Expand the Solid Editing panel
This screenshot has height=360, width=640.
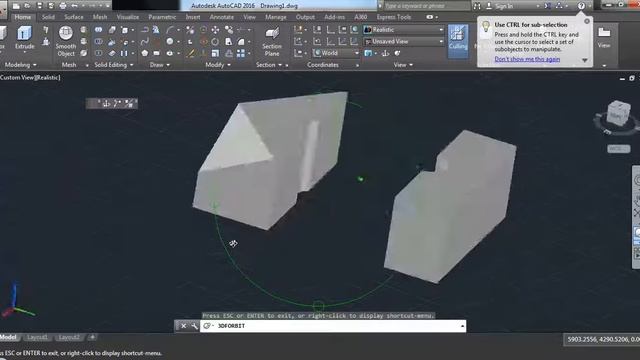[113, 65]
